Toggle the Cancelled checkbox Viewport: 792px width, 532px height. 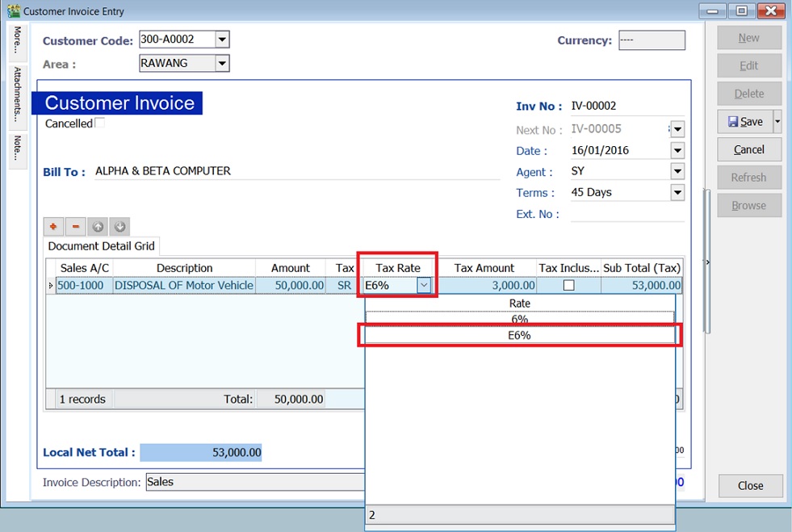coord(100,124)
